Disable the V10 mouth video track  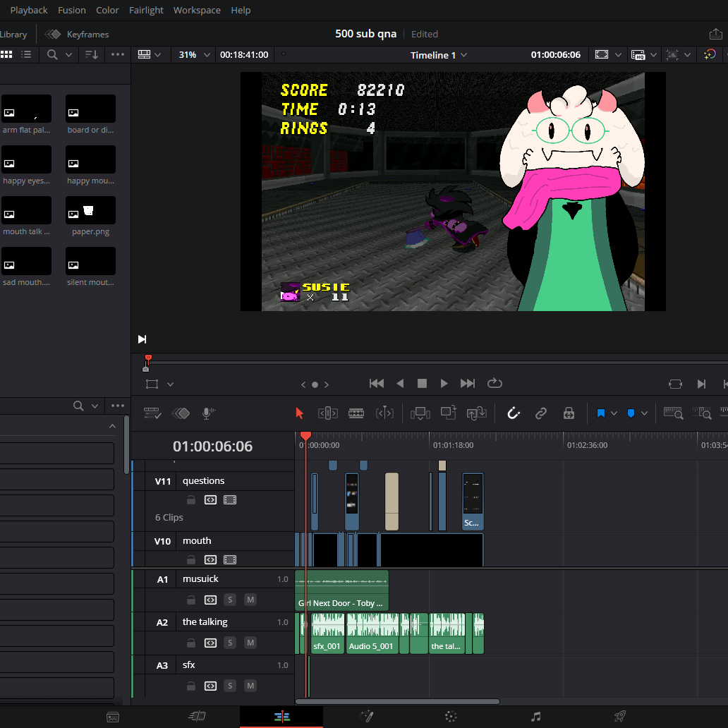coord(230,560)
